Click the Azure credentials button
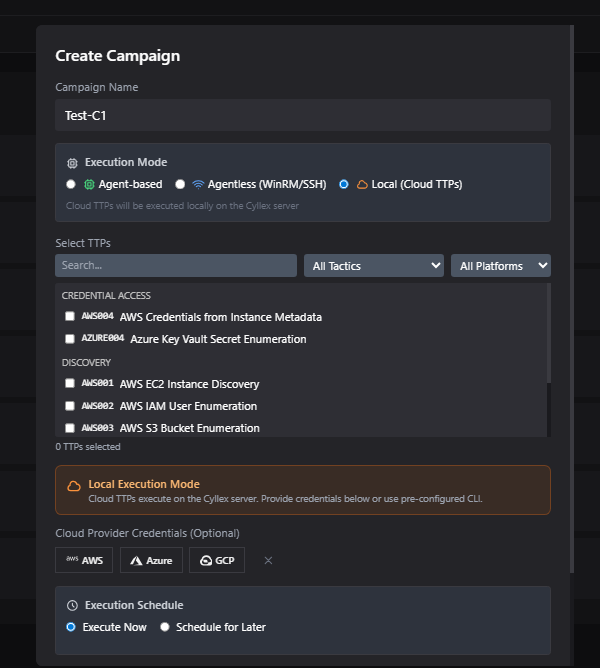The width and height of the screenshot is (600, 668). click(151, 560)
